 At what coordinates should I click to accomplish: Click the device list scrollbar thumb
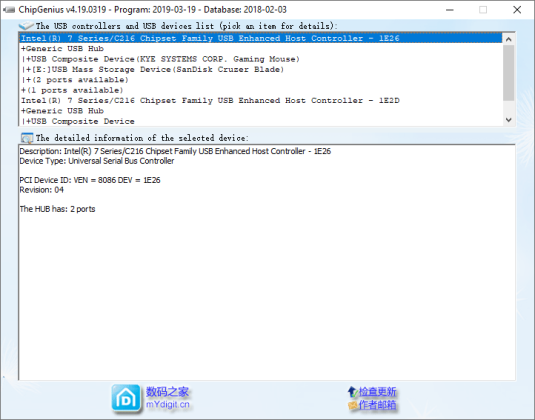(508, 73)
